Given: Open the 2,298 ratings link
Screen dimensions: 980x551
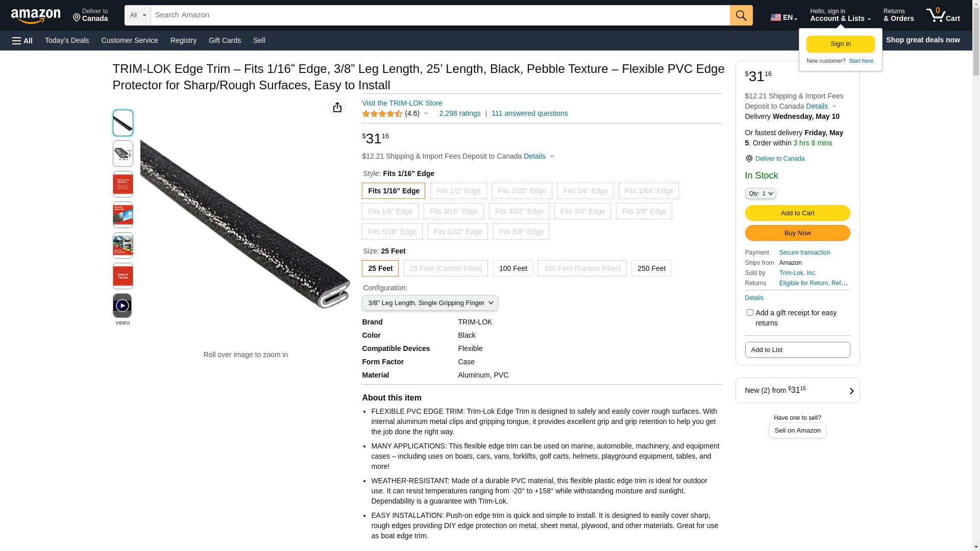Looking at the screenshot, I should [459, 113].
